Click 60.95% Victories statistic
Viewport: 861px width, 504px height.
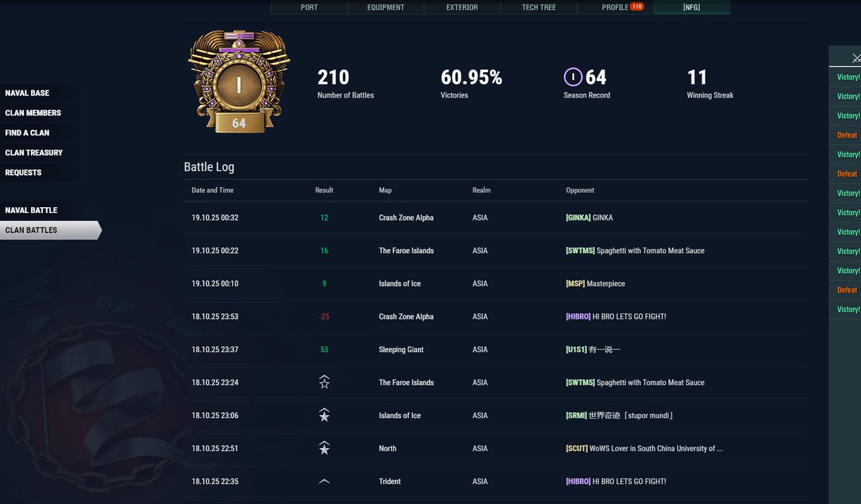[x=471, y=83]
